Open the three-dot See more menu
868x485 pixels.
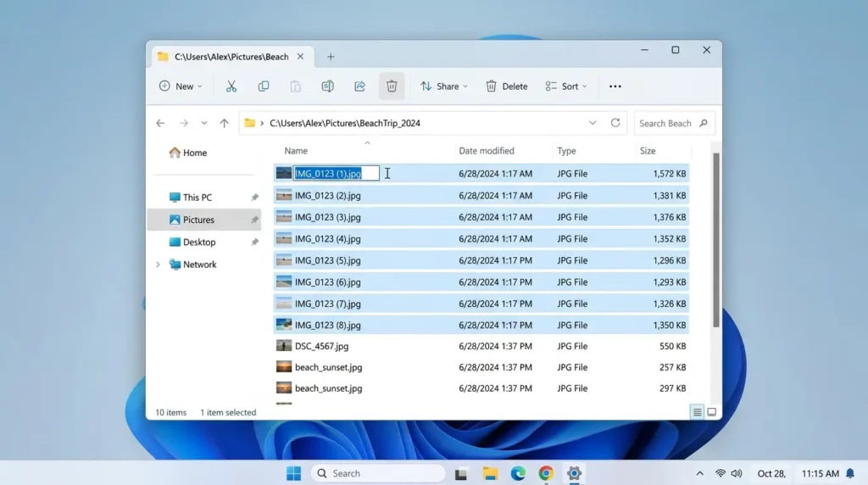pos(615,86)
